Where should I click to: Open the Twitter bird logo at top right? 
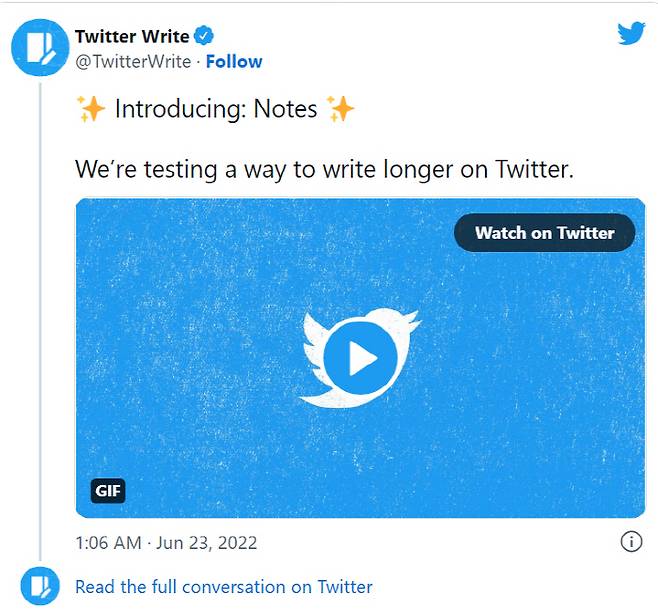click(631, 34)
